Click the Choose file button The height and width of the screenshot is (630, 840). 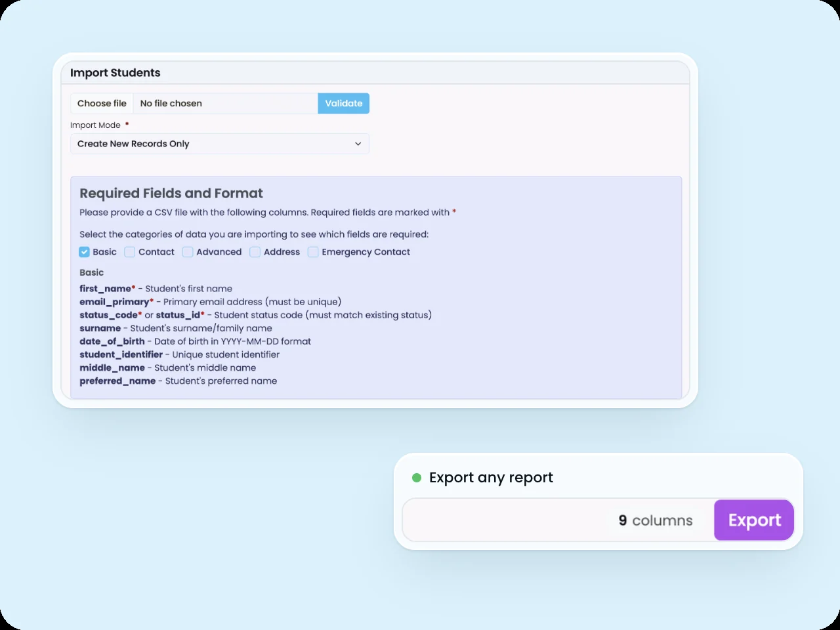(x=102, y=104)
